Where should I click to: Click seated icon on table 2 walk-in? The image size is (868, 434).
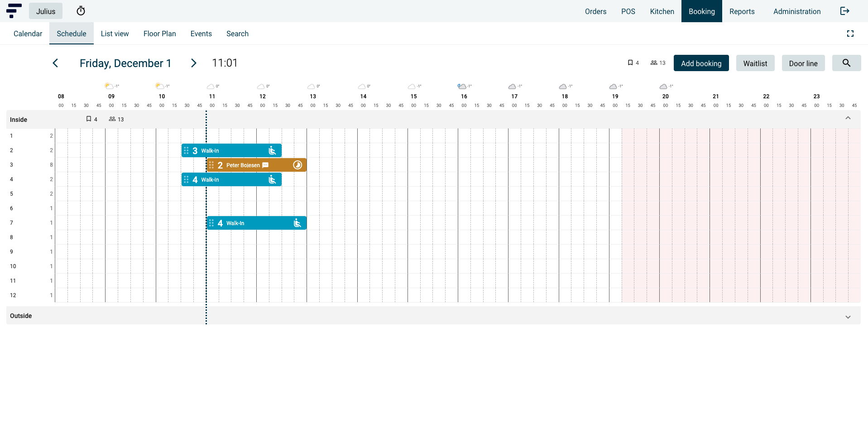[x=272, y=150]
